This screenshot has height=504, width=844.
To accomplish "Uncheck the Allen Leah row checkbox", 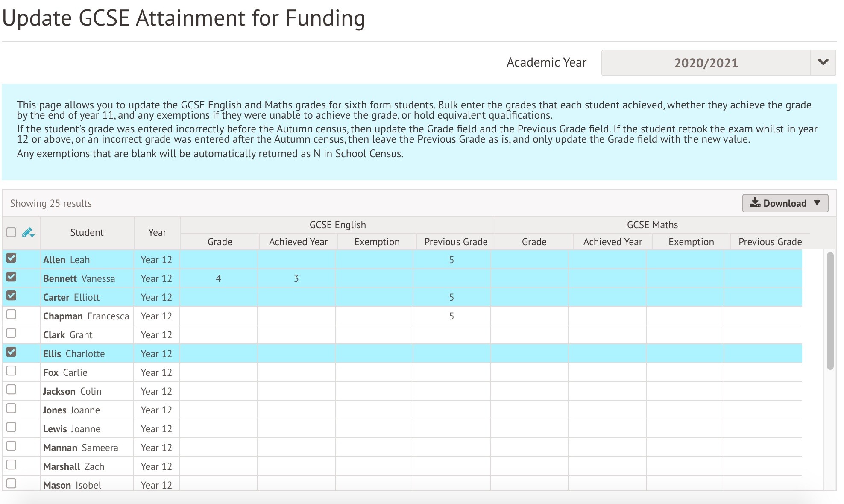I will 12,258.
